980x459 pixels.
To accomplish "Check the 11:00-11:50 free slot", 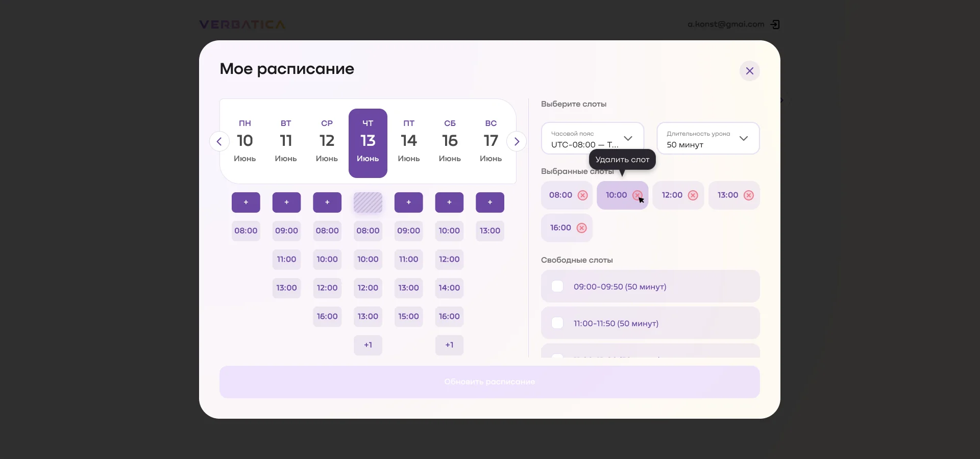I will 557,323.
